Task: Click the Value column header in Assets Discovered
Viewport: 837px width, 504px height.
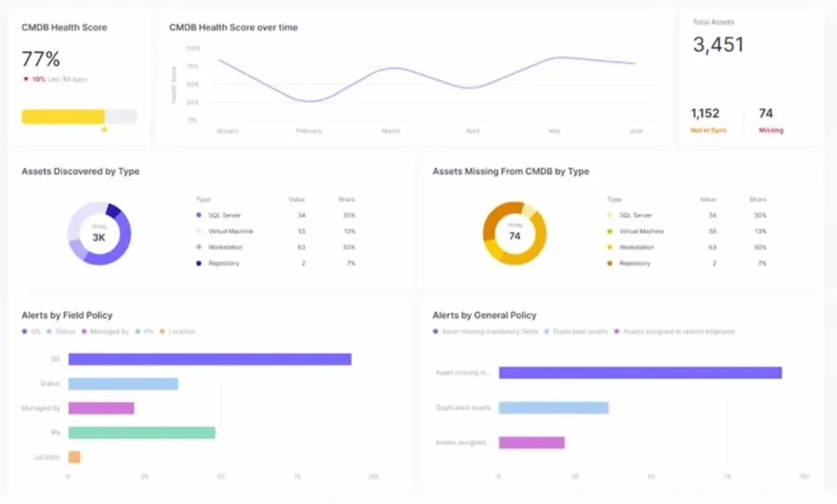Action: [x=297, y=199]
